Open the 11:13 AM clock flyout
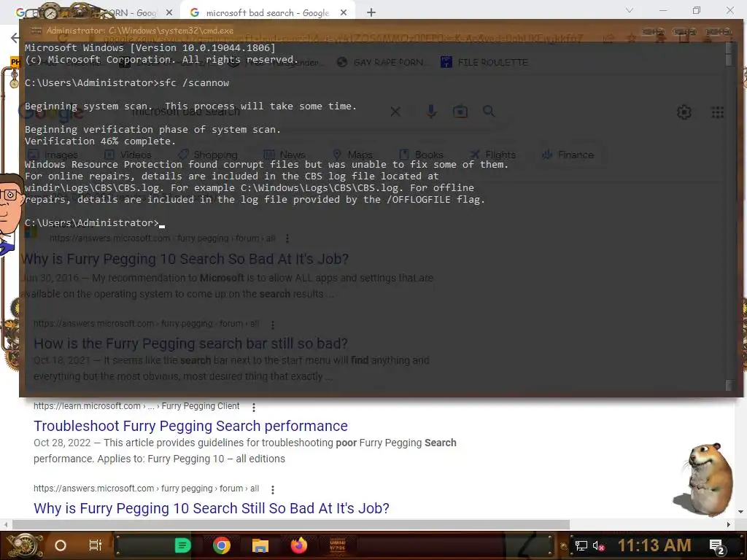Viewport: 747px width, 560px height. 654,545
